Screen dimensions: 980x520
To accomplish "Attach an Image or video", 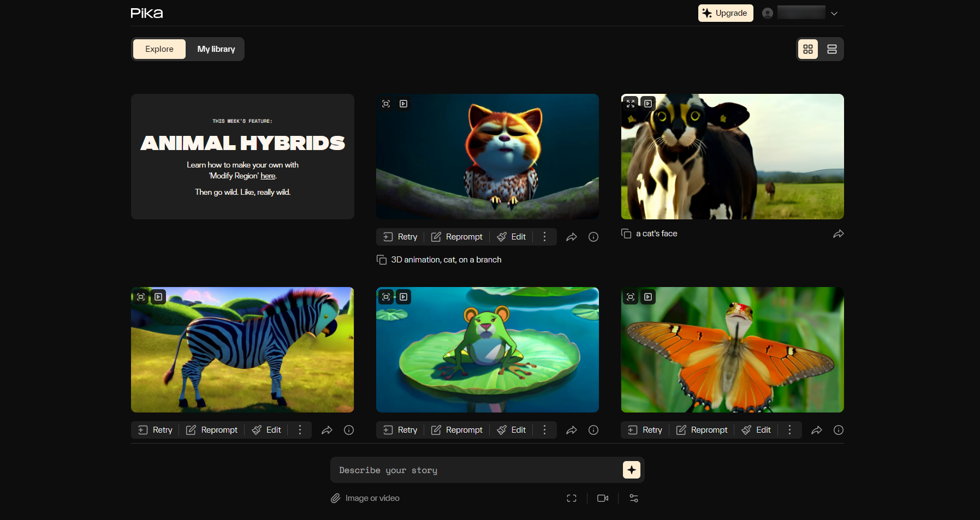I will (365, 498).
